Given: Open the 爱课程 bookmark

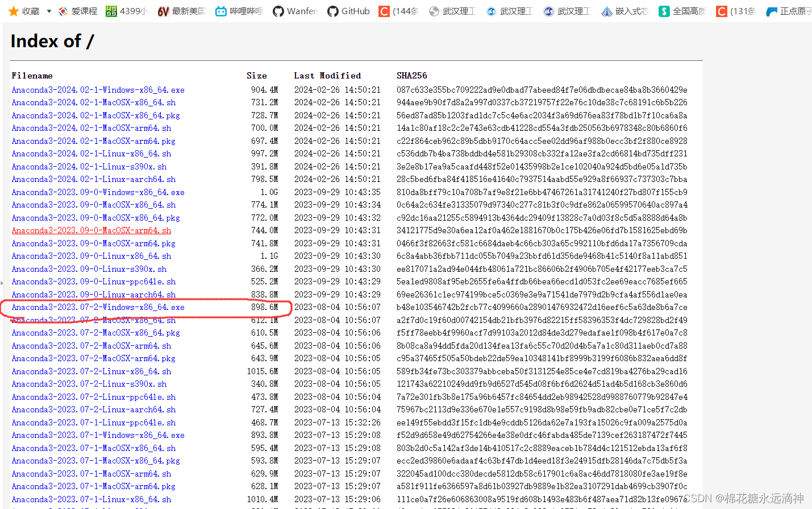Looking at the screenshot, I should pyautogui.click(x=78, y=11).
